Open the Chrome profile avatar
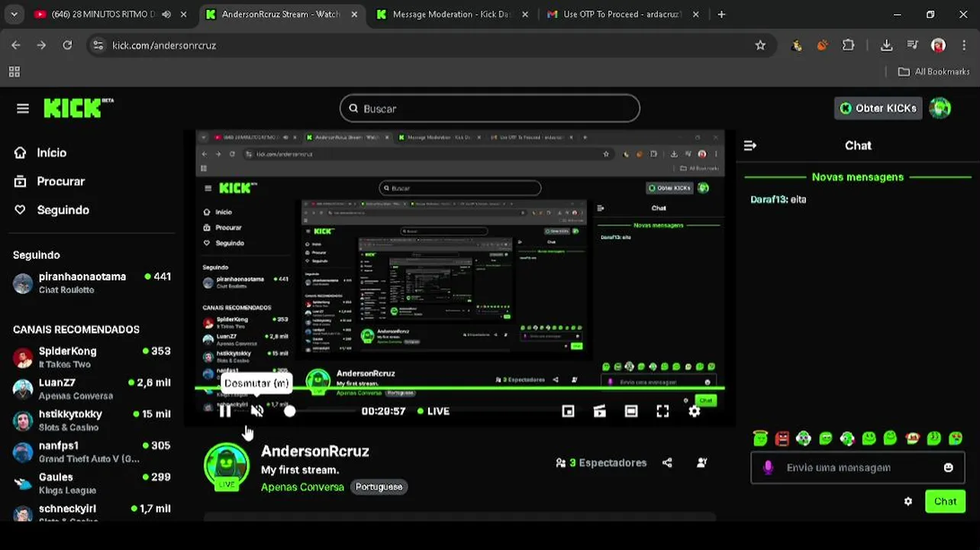Screen dimensions: 980x550 click(x=938, y=45)
